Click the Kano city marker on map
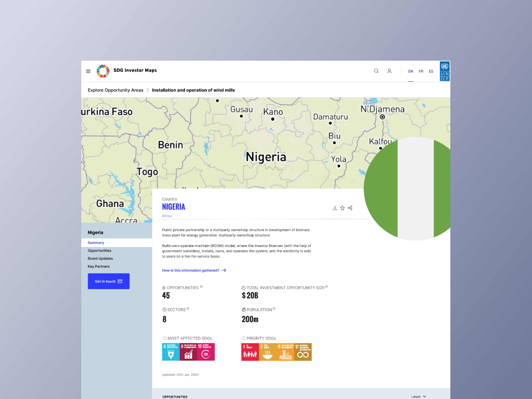 pyautogui.click(x=273, y=119)
